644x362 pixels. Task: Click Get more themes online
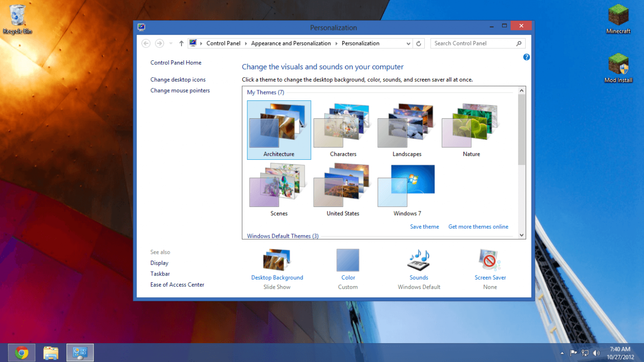[478, 226]
